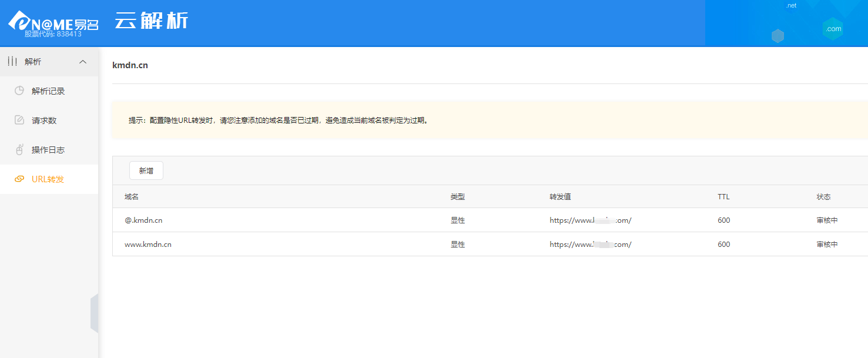Image resolution: width=868 pixels, height=358 pixels.
Task: Collapse the sidebar using the edge handle
Action: 94,314
